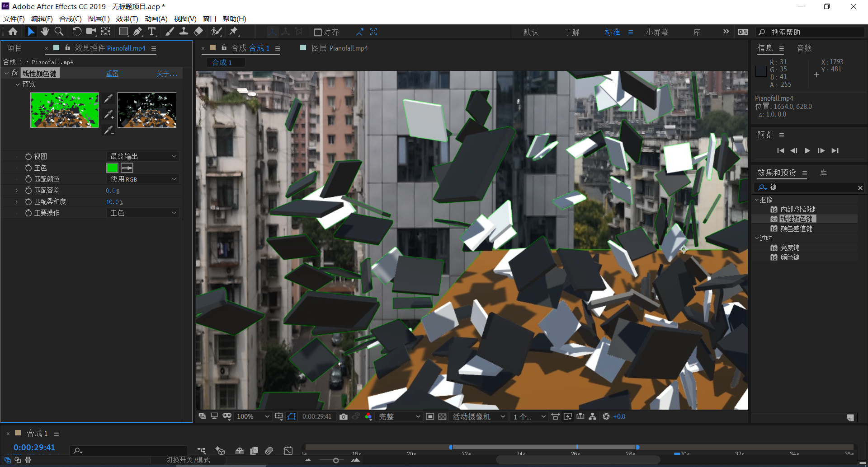
Task: Select the Pan Behind anchor point tool
Action: 106,32
